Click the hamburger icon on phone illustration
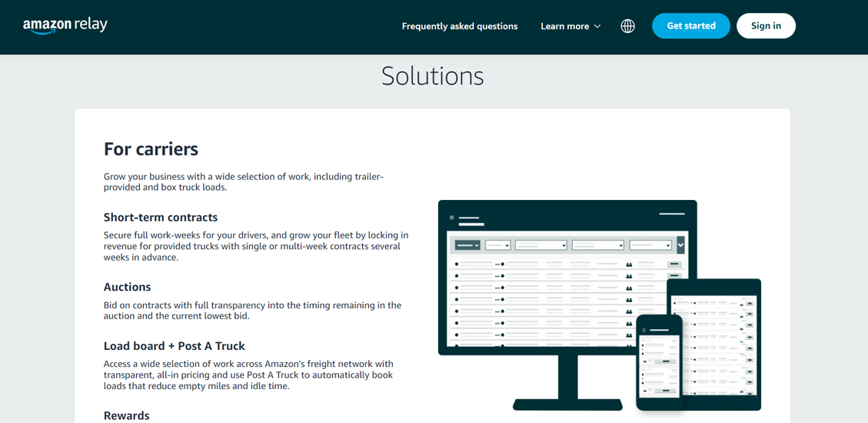The width and height of the screenshot is (868, 423). (644, 330)
